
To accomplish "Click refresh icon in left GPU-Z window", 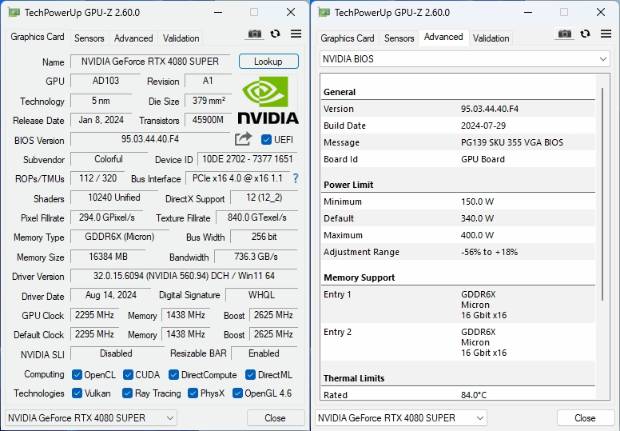I will tap(275, 34).
